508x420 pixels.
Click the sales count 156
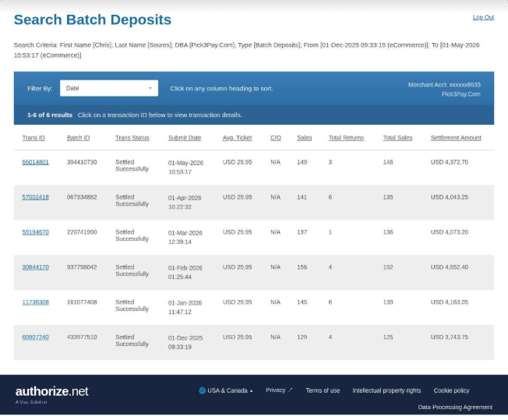click(302, 267)
